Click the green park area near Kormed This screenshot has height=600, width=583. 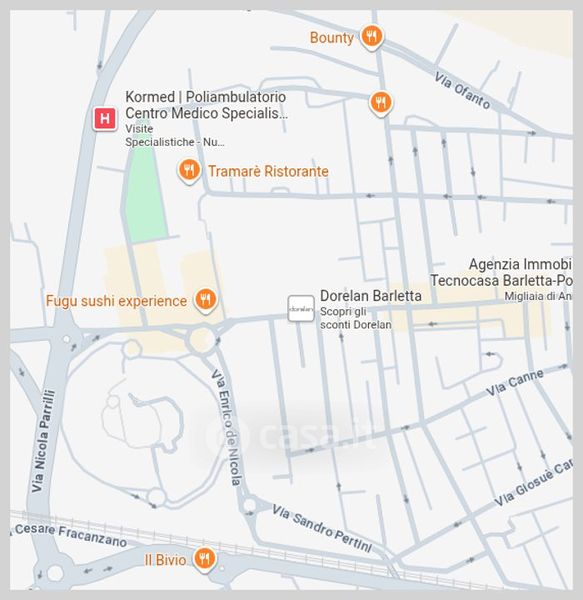click(146, 196)
